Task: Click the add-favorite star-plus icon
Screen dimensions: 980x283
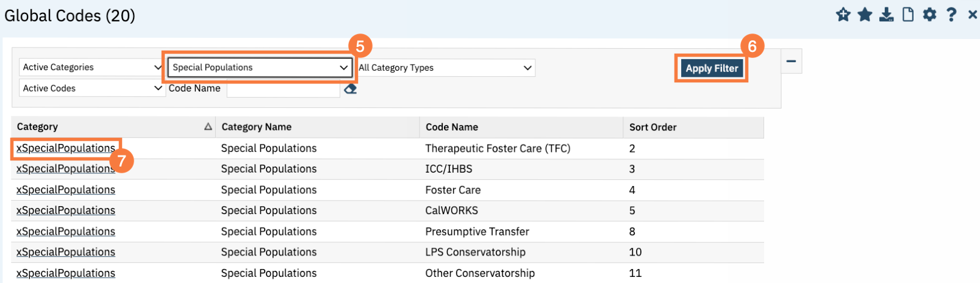Action: [x=843, y=15]
